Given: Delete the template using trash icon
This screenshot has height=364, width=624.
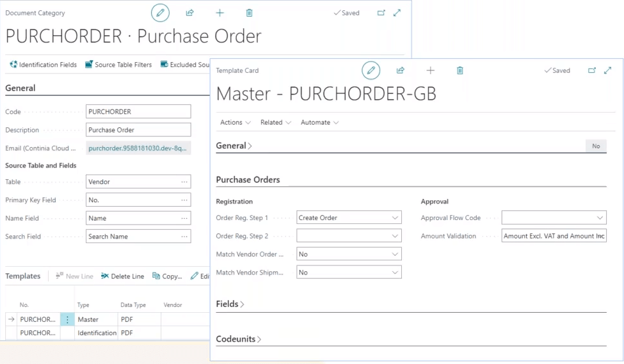Looking at the screenshot, I should pos(460,70).
